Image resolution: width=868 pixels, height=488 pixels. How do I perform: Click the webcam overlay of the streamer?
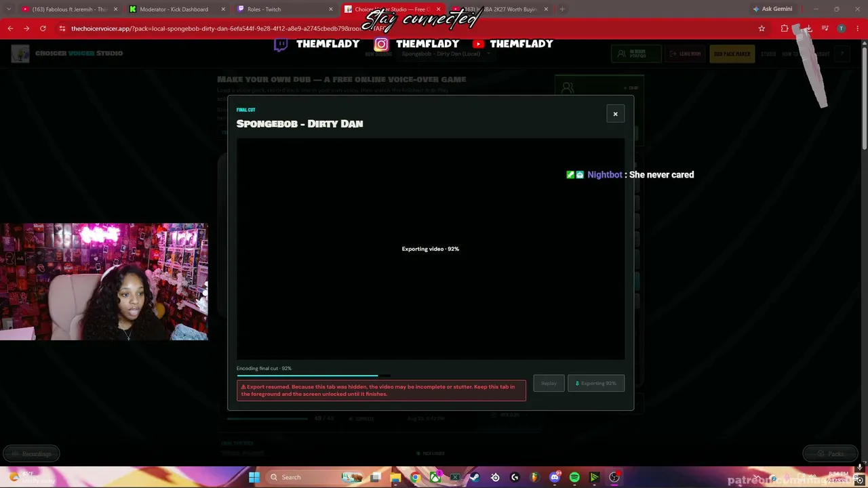(x=104, y=282)
